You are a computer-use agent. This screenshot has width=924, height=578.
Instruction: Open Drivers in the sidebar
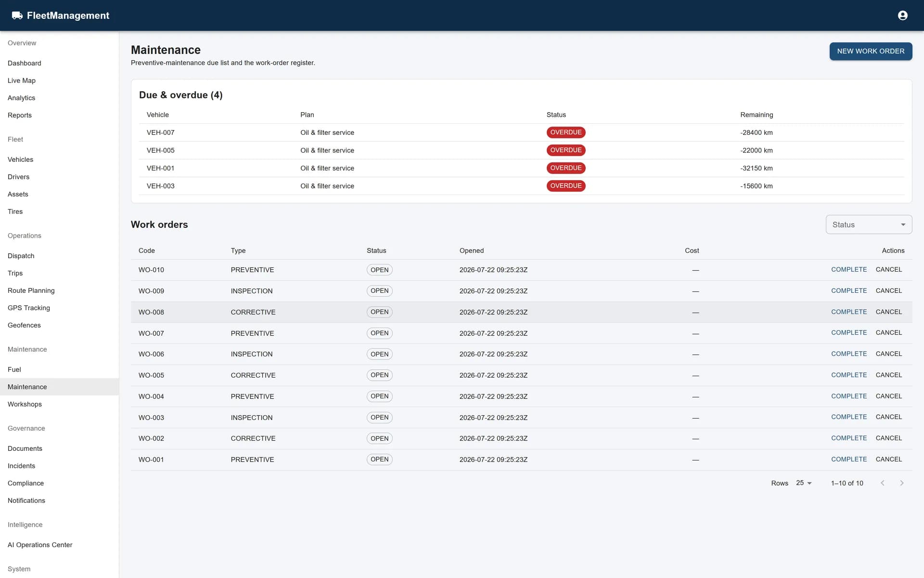pos(59,177)
